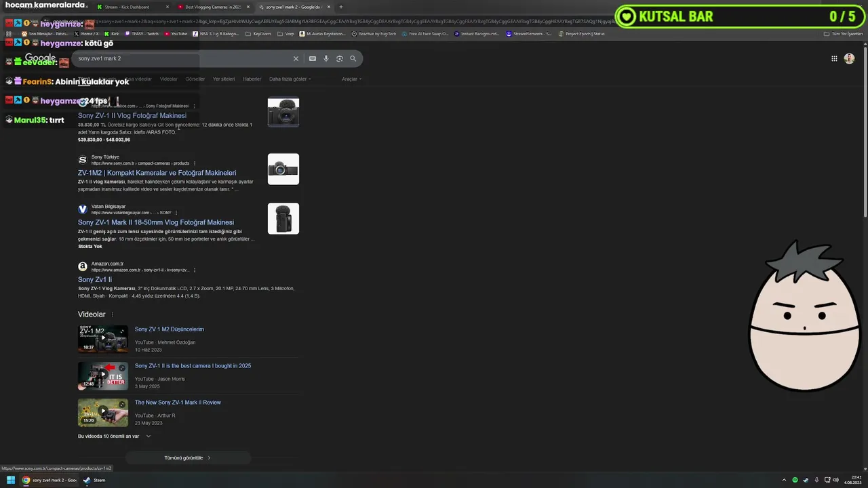Viewport: 868px width, 488px height.
Task: Open more options for Sony Türkiye result
Action: (195, 163)
